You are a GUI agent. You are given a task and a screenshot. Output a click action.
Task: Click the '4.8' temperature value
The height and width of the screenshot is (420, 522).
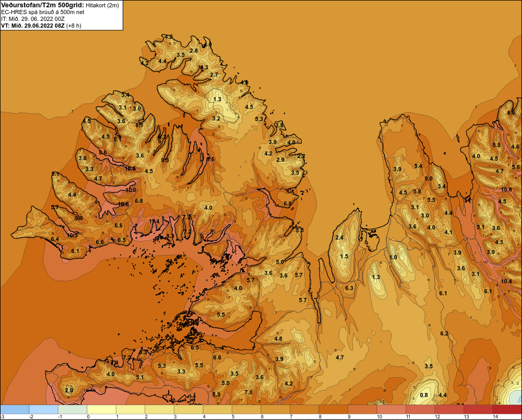click(x=278, y=339)
